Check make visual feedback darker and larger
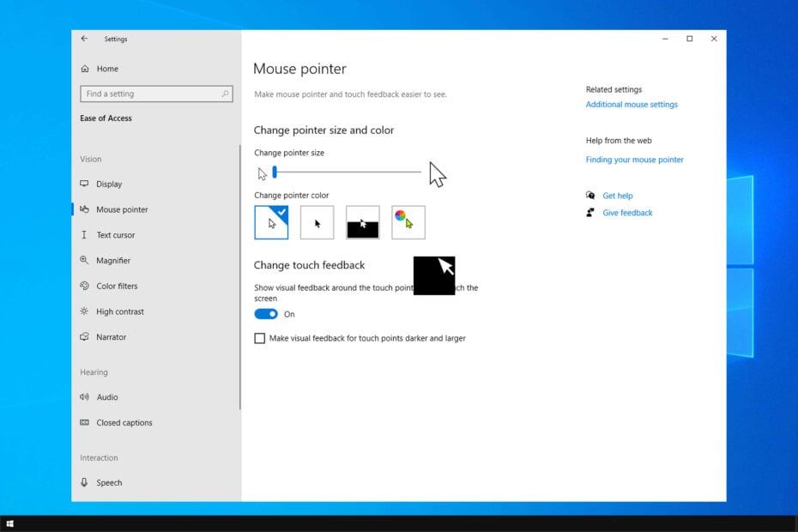Image resolution: width=798 pixels, height=532 pixels. coord(260,338)
